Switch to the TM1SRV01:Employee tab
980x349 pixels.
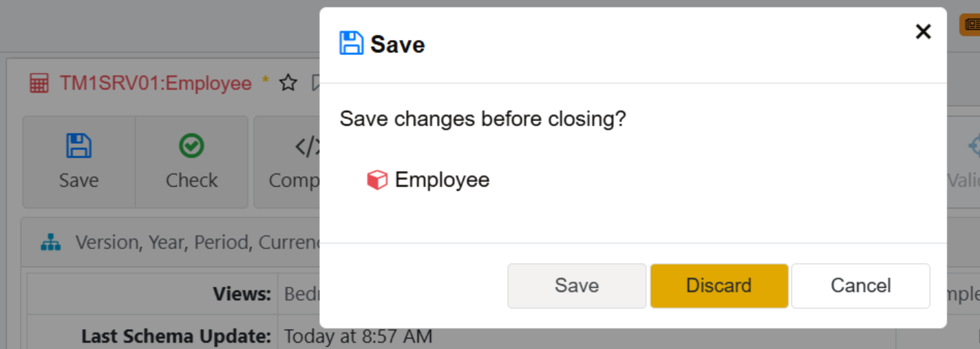pos(156,84)
